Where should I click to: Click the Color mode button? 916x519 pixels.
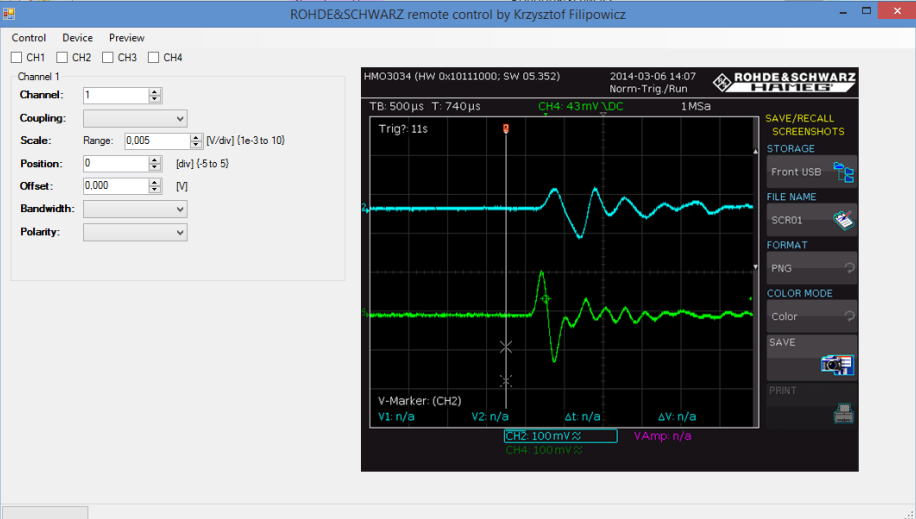coord(811,316)
